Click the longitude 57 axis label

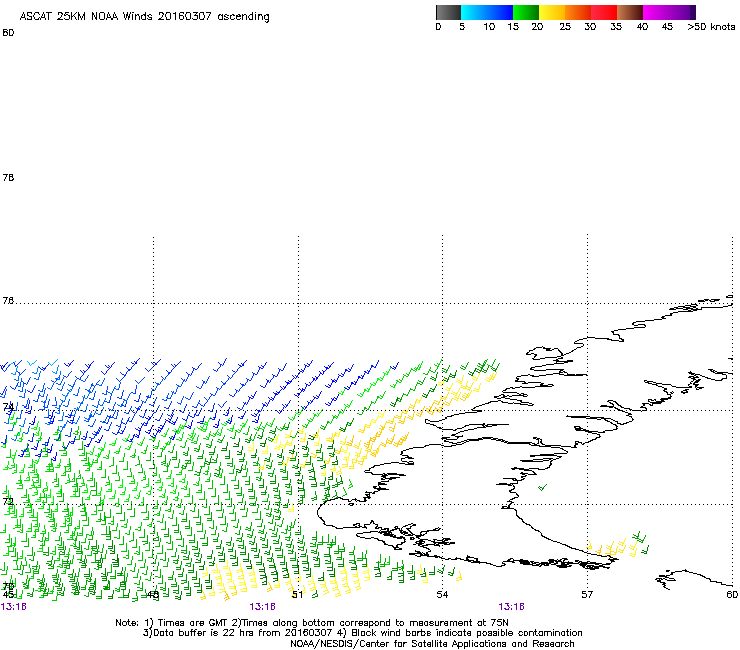(587, 595)
